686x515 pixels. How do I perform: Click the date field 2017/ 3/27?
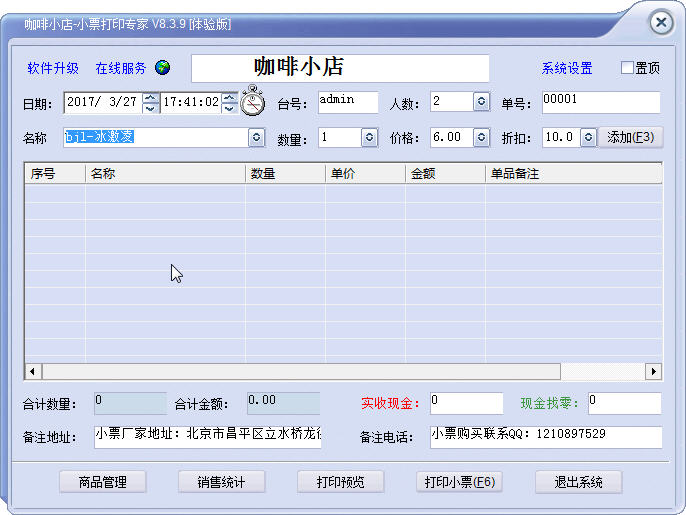(x=103, y=102)
